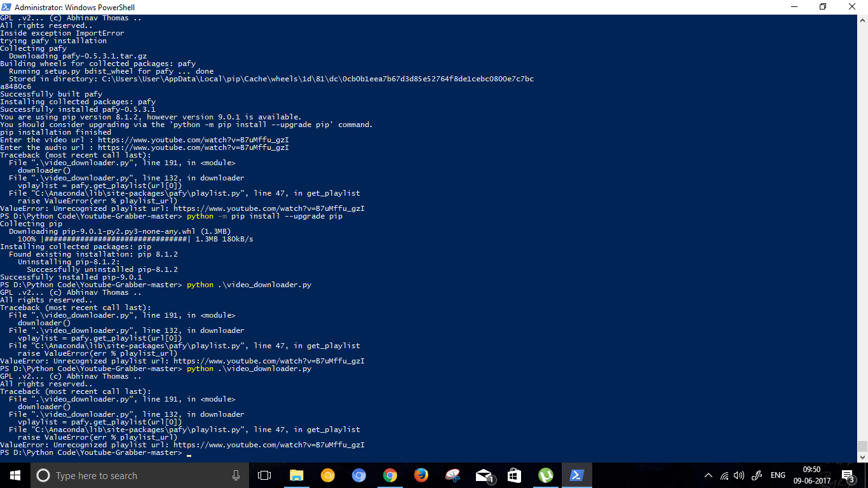
Task: Switch to the uTorrent taskbar icon
Action: (x=545, y=475)
